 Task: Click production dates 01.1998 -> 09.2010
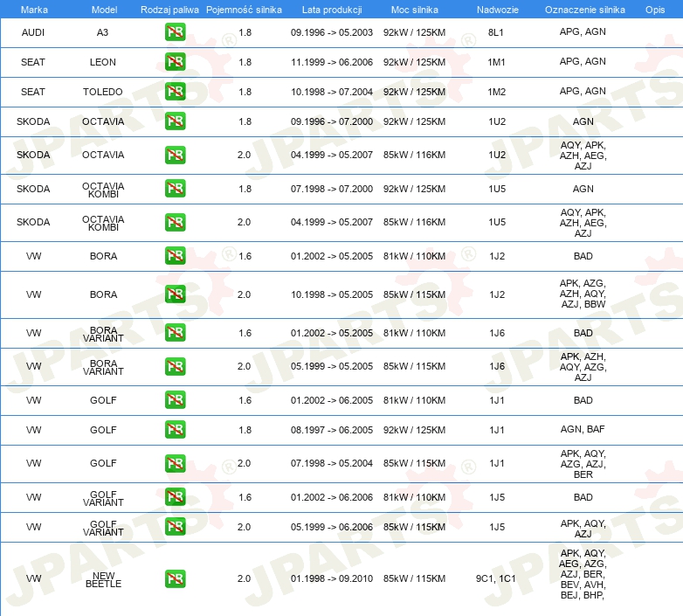pos(332,578)
